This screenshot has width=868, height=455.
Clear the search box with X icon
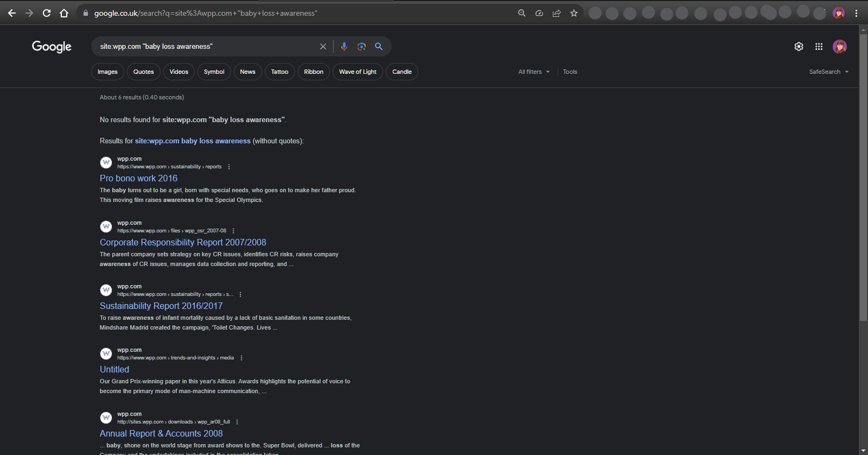(x=323, y=47)
